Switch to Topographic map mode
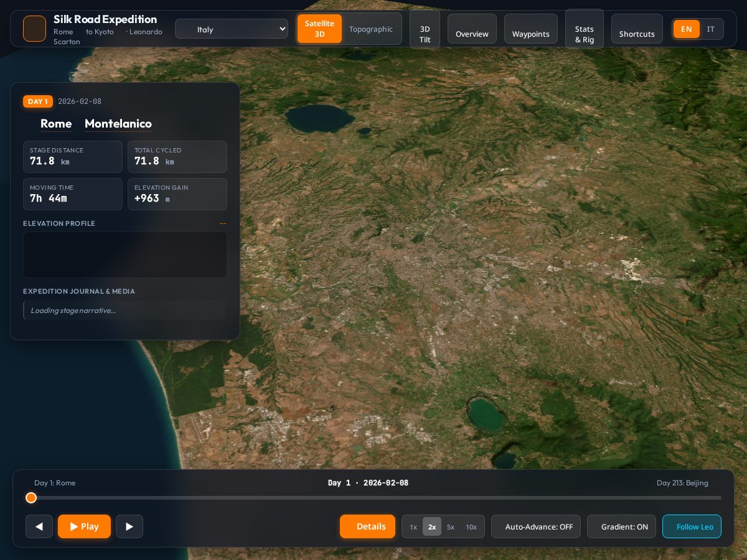This screenshot has width=747, height=560. click(x=371, y=29)
